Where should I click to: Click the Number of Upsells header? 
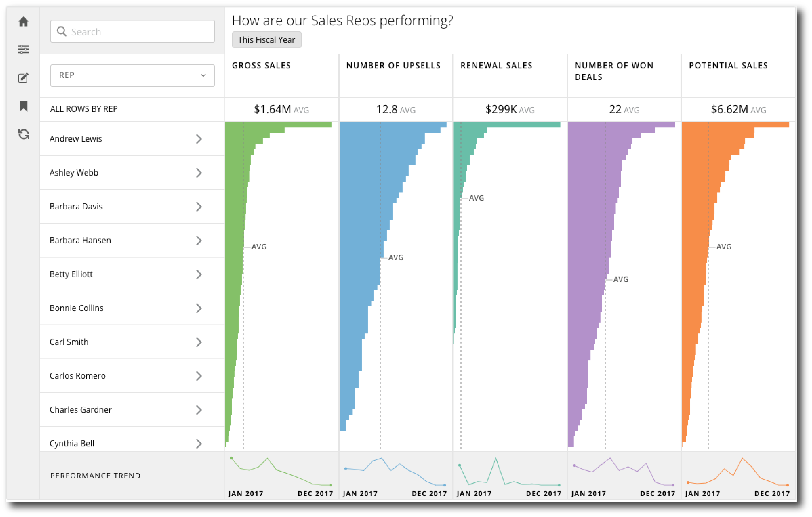(x=393, y=65)
